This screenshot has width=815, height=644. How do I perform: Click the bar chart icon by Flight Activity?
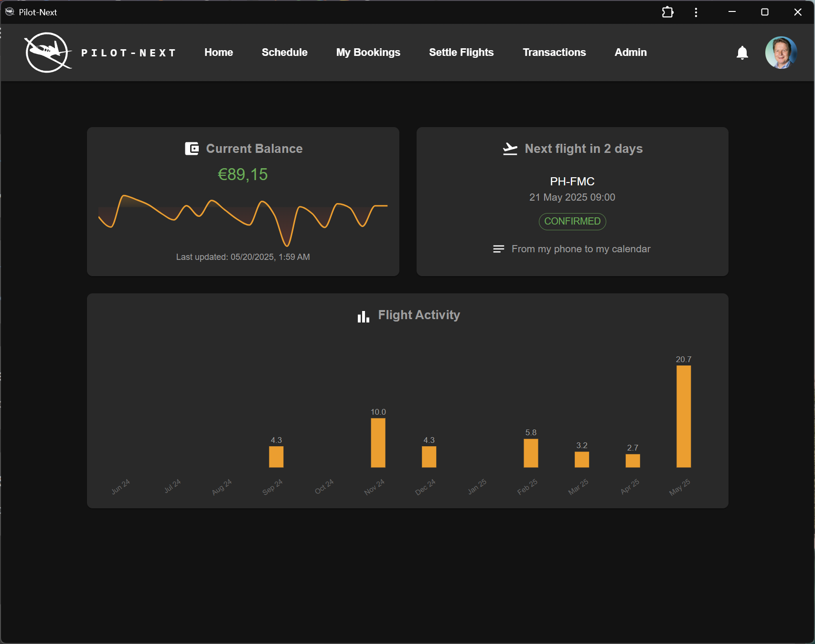click(x=364, y=316)
